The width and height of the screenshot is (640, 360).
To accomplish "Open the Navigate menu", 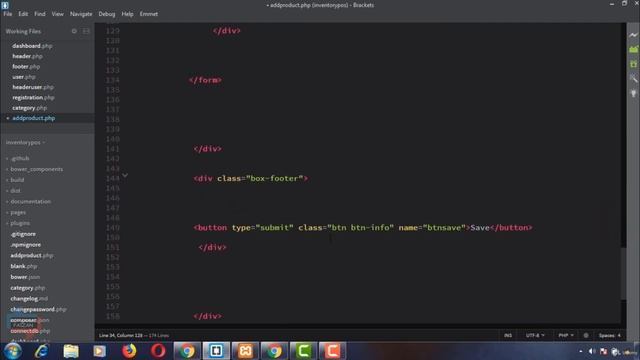I will [81, 14].
